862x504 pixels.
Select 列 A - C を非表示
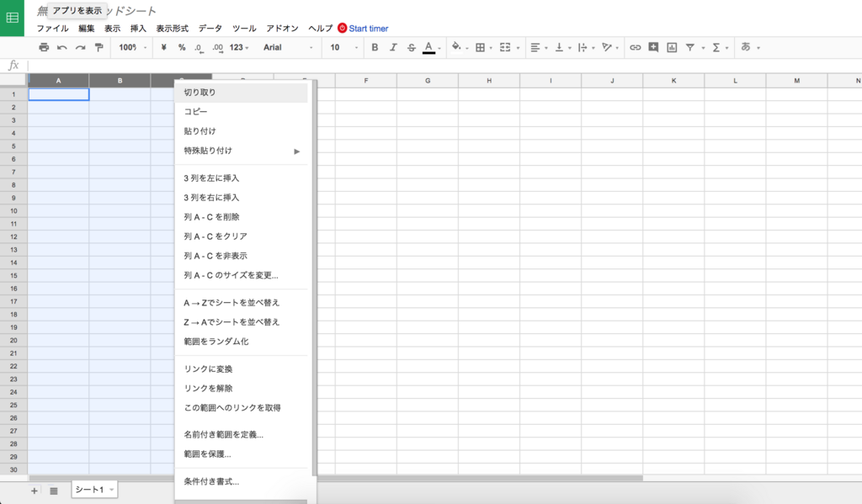pyautogui.click(x=241, y=256)
